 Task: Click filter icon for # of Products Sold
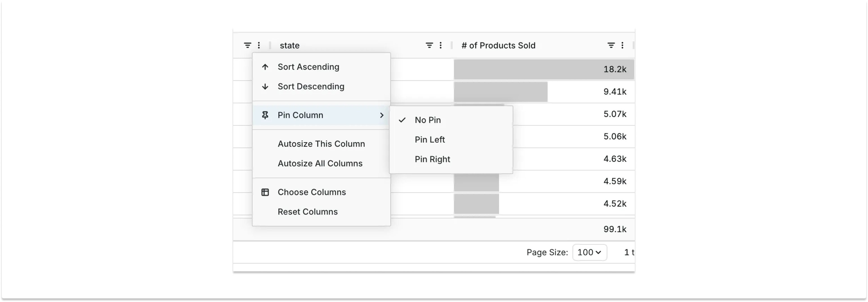[x=611, y=45]
